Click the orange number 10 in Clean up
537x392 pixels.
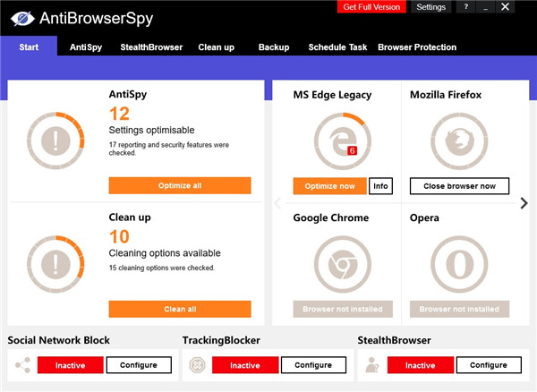(x=119, y=236)
